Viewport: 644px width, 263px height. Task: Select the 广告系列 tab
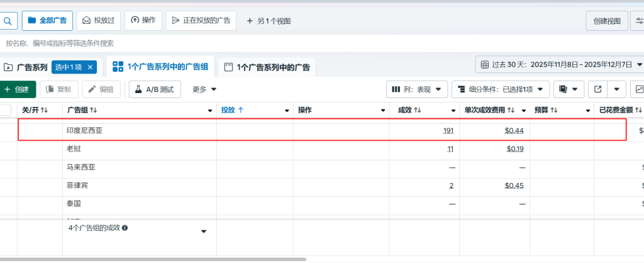(26, 67)
